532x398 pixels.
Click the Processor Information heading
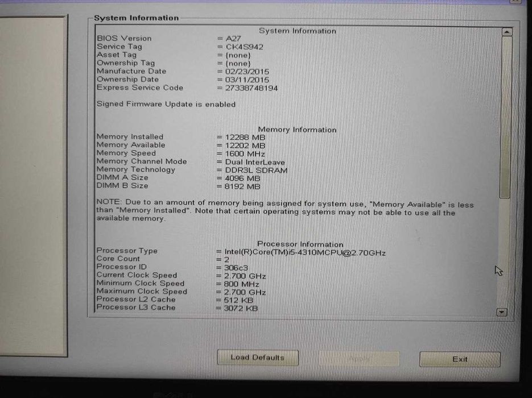300,244
